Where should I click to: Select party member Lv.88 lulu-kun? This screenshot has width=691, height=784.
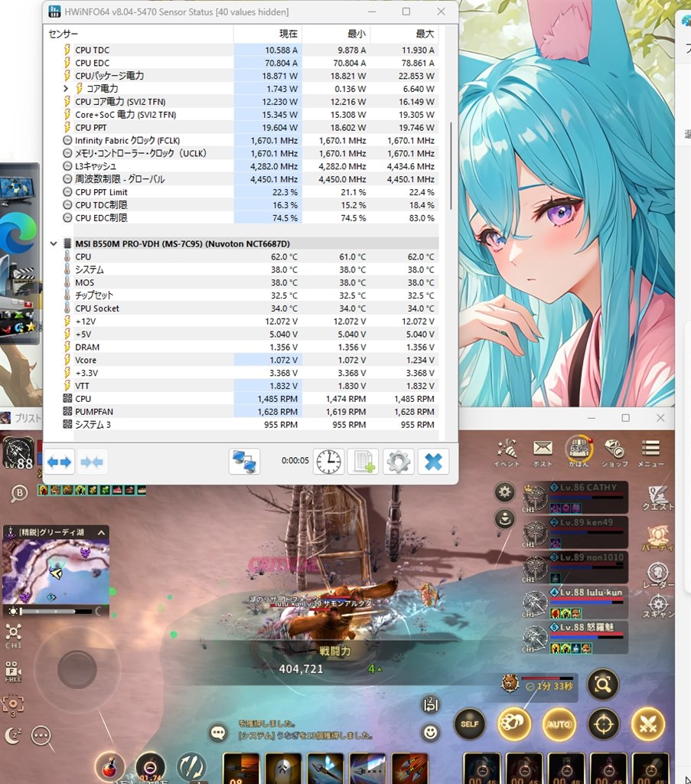pos(575,603)
